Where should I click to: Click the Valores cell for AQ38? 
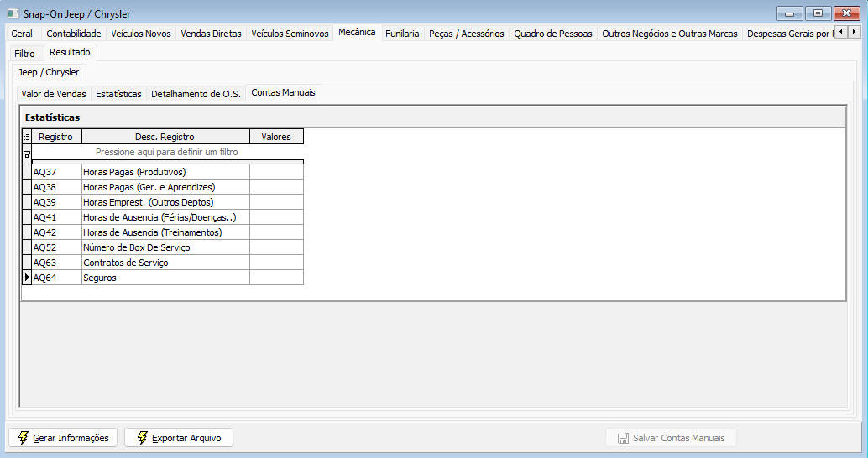276,187
